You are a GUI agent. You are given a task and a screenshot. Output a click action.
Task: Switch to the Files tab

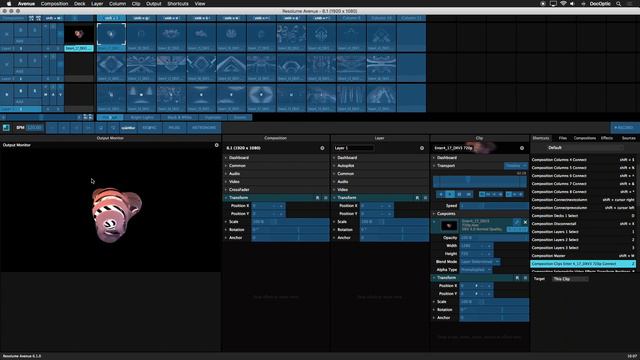click(562, 138)
